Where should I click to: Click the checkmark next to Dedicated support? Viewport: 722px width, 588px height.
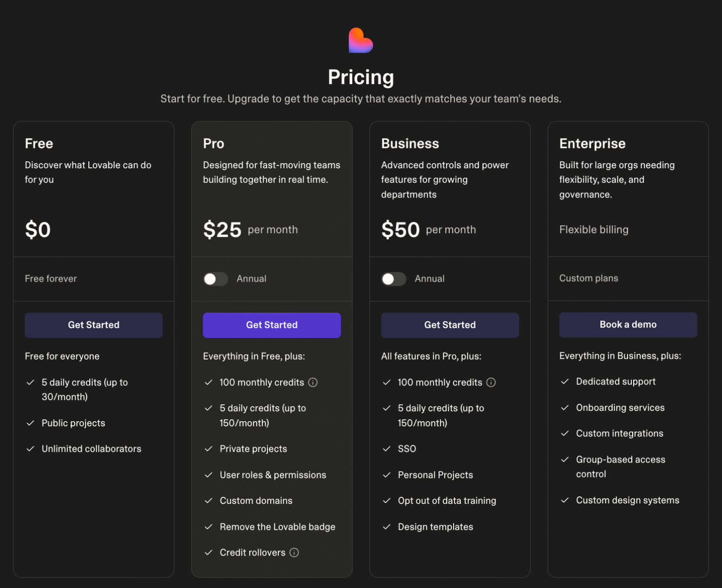(x=565, y=381)
